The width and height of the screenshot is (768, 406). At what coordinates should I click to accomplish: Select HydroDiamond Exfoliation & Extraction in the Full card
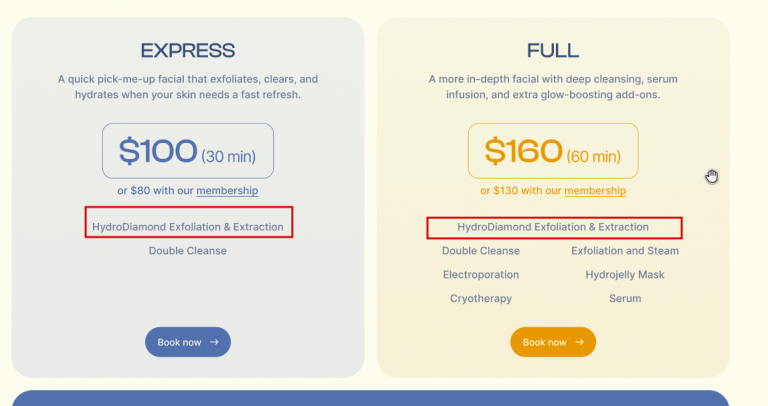(x=553, y=227)
